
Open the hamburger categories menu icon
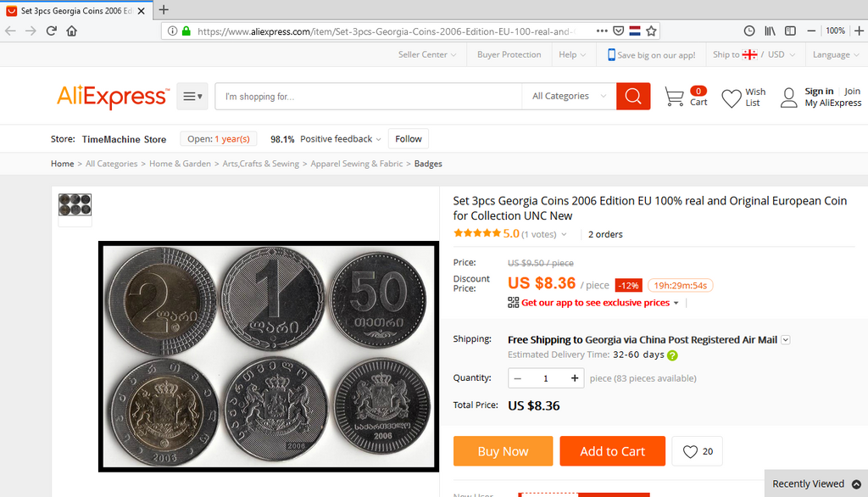point(192,97)
